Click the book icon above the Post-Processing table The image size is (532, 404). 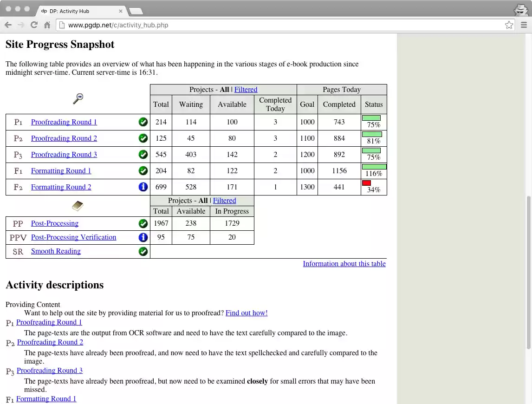(x=77, y=206)
